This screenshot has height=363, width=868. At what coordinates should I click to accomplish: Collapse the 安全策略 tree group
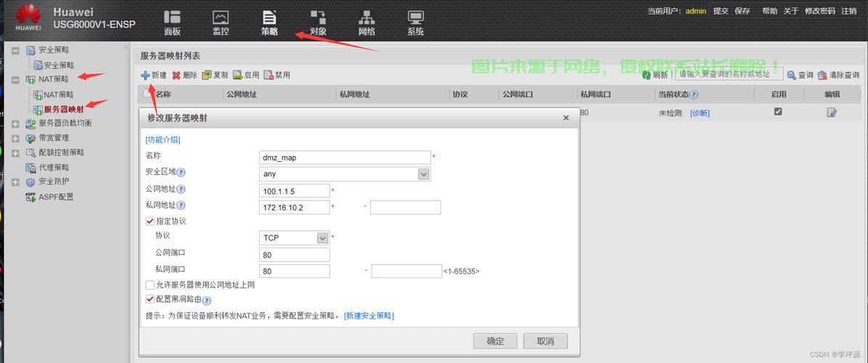pyautogui.click(x=15, y=50)
